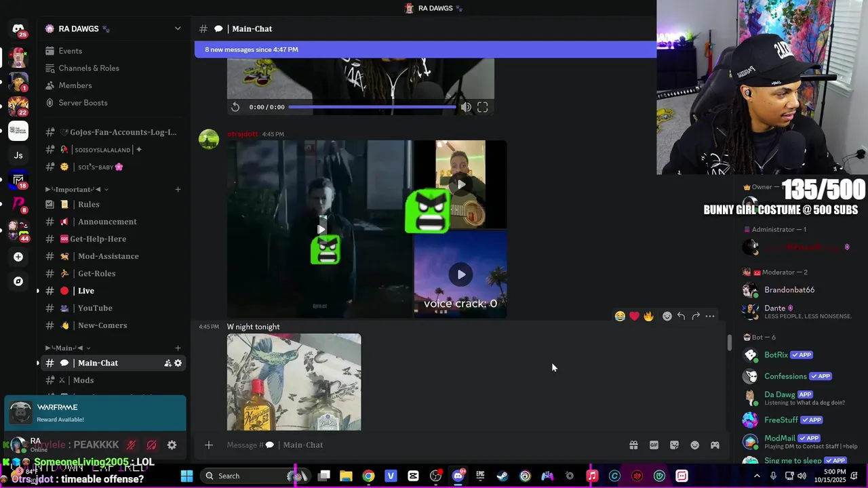Screen dimensions: 868x488
Task: React with fire emoji
Action: [649, 316]
